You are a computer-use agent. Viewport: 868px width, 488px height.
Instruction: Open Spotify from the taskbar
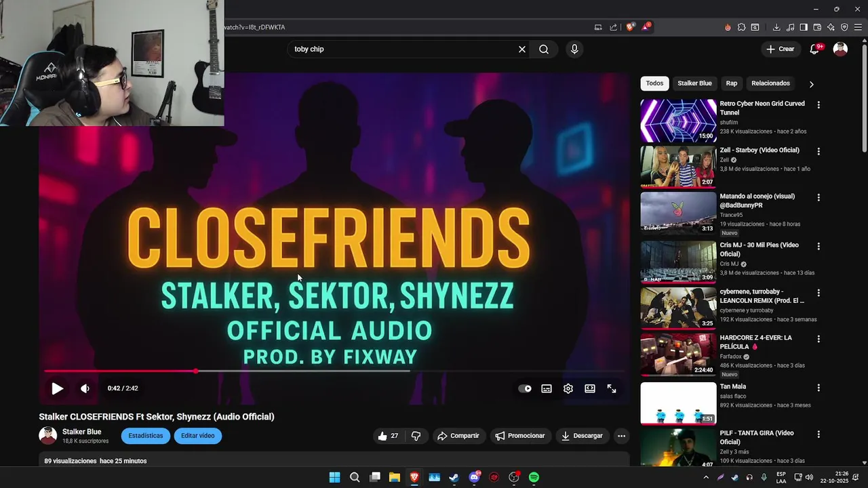[534, 477]
